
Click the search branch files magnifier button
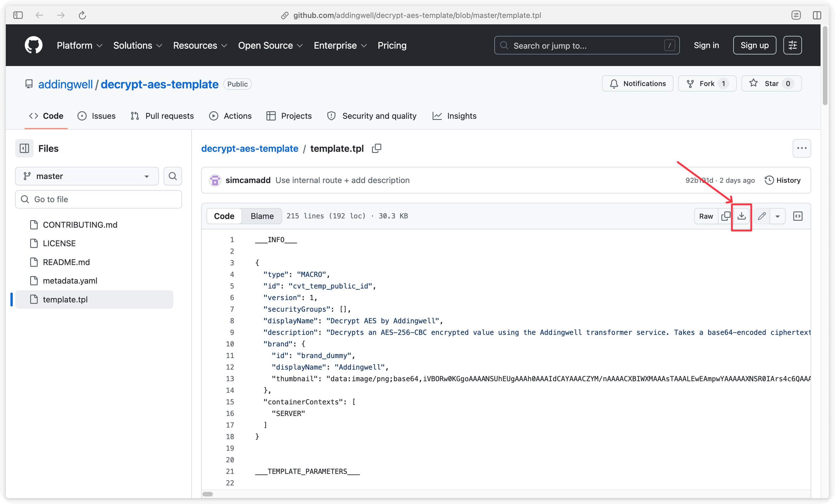click(x=173, y=176)
